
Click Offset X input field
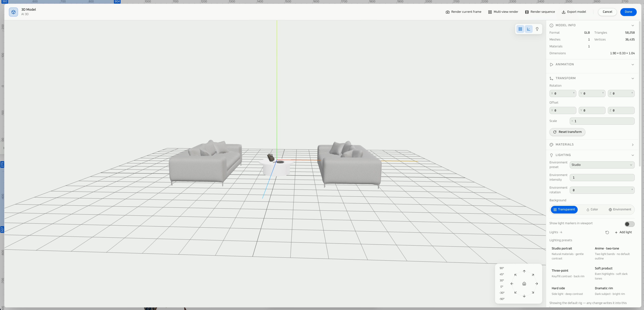563,110
